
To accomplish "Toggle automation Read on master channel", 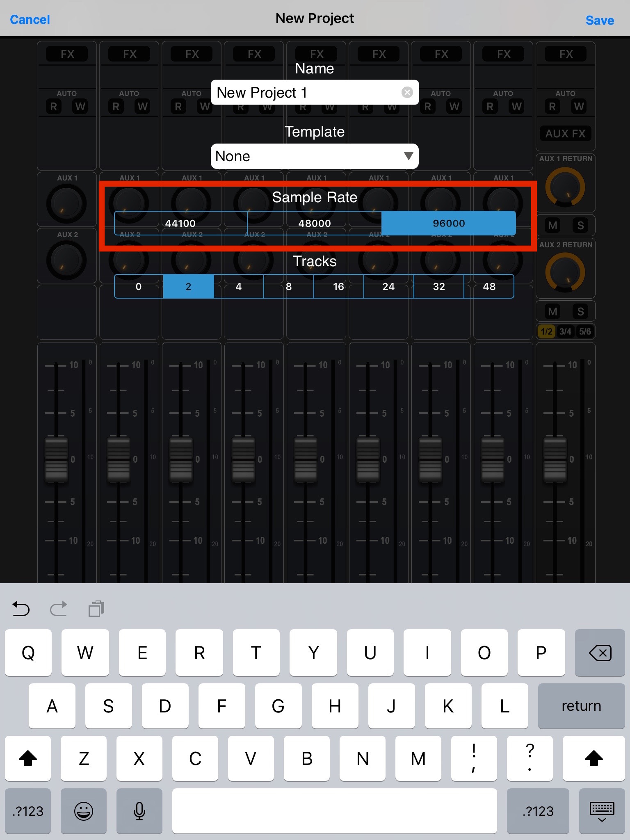I will [552, 107].
